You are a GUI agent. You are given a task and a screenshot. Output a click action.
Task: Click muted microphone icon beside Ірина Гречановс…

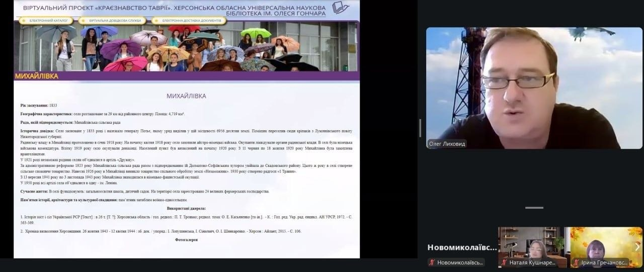[x=576, y=262]
